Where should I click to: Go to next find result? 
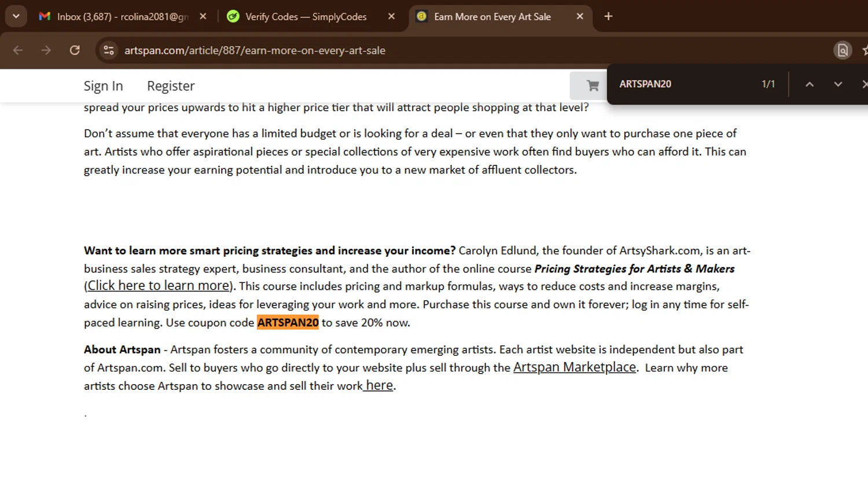coord(838,84)
